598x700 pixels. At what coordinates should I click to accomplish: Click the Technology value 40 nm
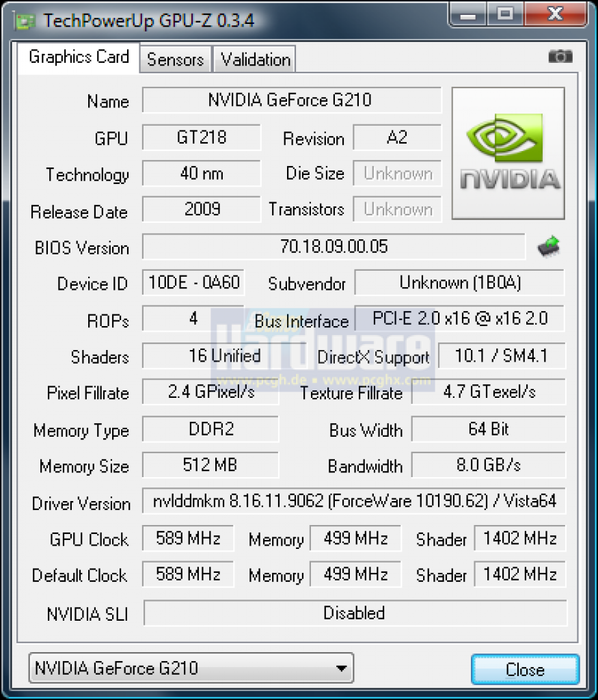[201, 173]
